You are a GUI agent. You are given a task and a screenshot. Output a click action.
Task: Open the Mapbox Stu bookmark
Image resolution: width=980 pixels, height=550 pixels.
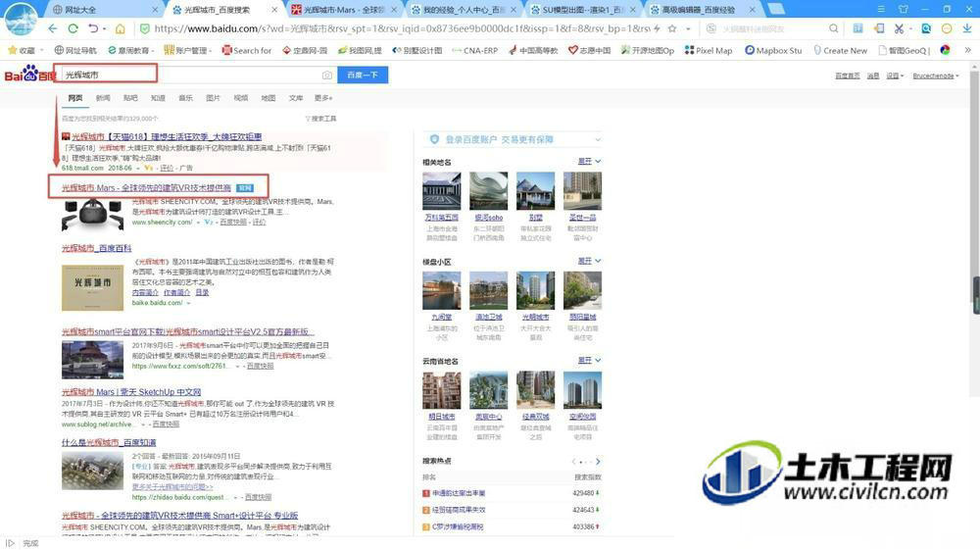tap(773, 51)
